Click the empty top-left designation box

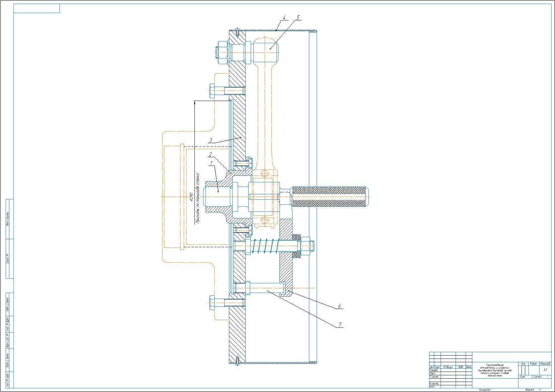[36, 8]
